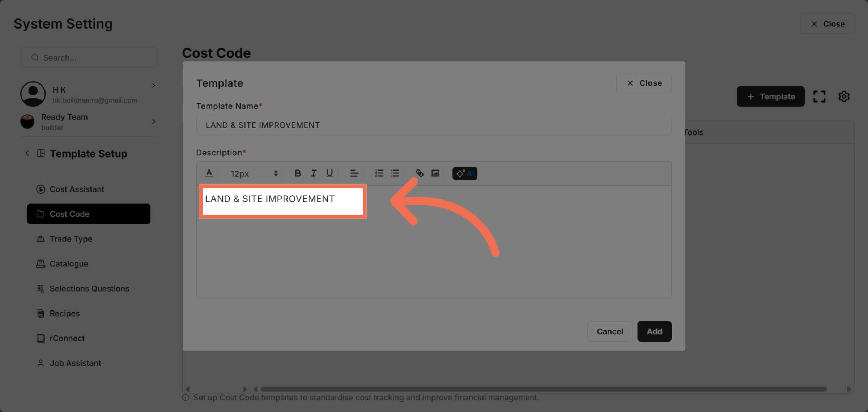Open Trade Type in sidebar
Viewport: 868px width, 412px height.
tap(71, 239)
